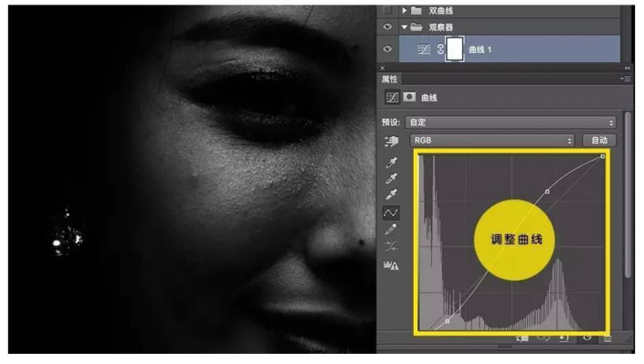644x364 pixels.
Task: Select the lower-left curve control point
Action: click(x=448, y=321)
